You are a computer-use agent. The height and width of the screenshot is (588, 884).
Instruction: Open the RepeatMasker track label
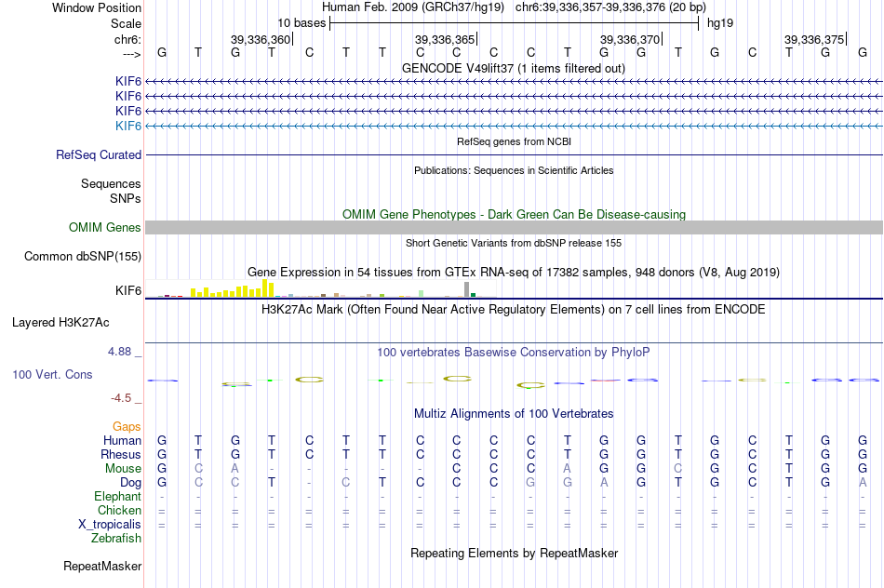(x=102, y=566)
